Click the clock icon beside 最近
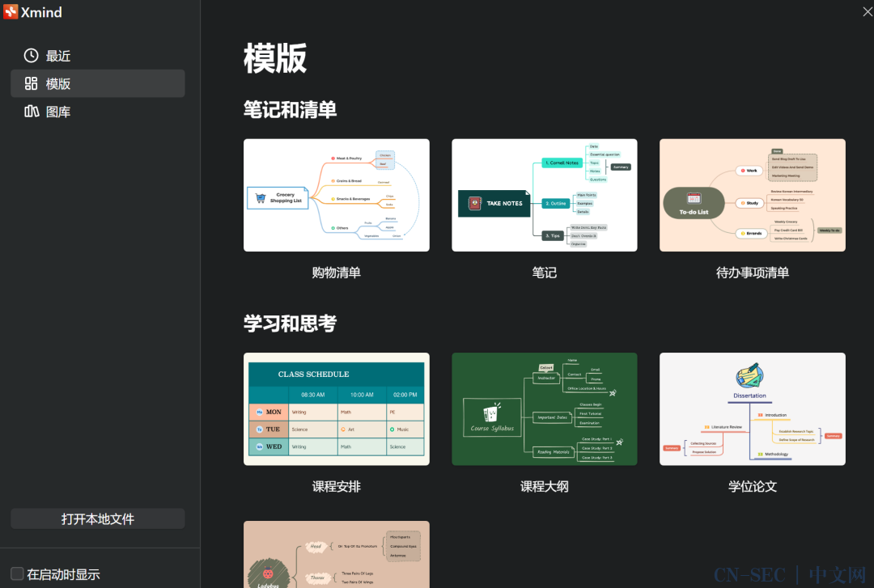Screen dimensions: 874x588 (32, 55)
